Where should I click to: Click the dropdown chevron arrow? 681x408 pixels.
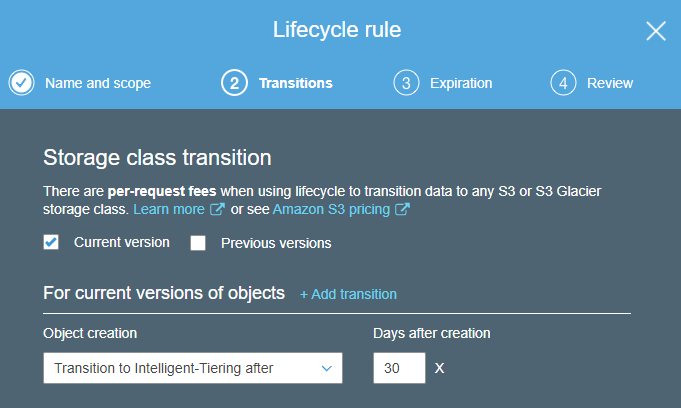326,368
